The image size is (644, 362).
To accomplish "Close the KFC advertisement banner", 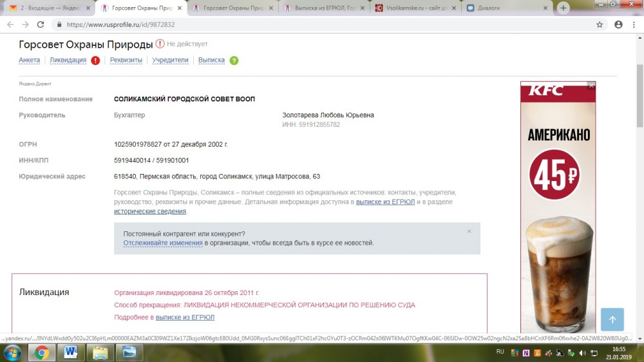I will tap(591, 85).
